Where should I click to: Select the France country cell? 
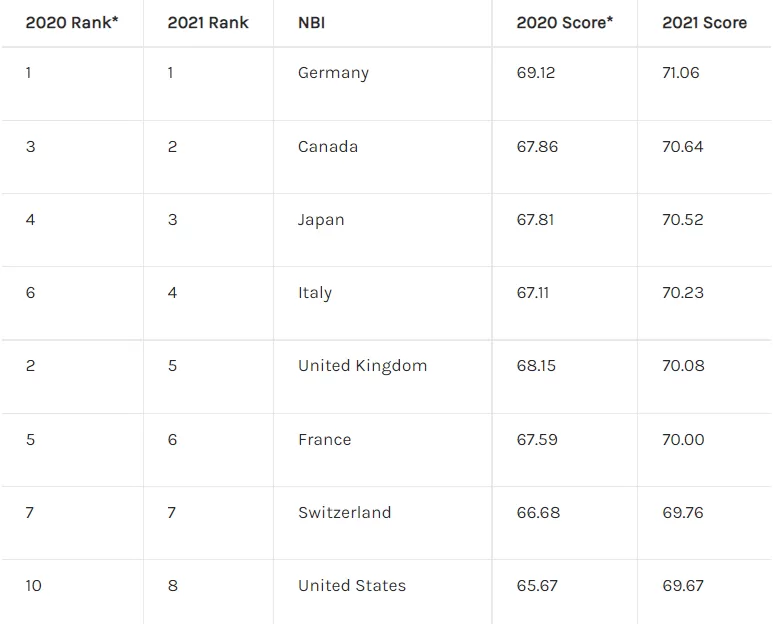click(325, 439)
